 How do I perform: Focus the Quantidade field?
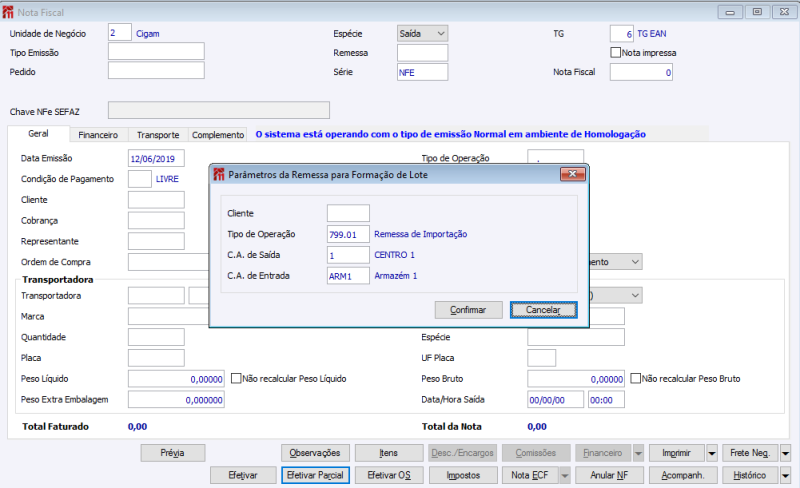click(156, 337)
